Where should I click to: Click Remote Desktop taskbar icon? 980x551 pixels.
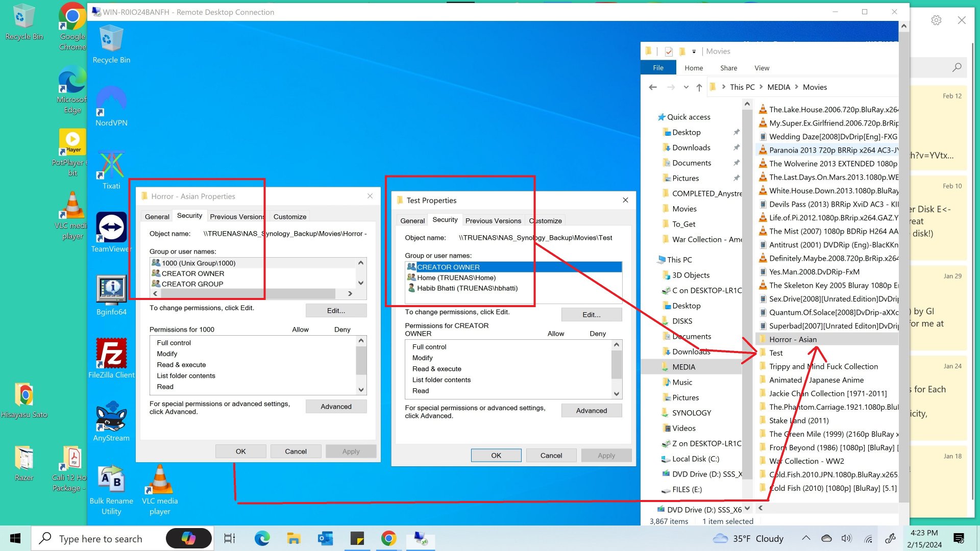coord(421,538)
